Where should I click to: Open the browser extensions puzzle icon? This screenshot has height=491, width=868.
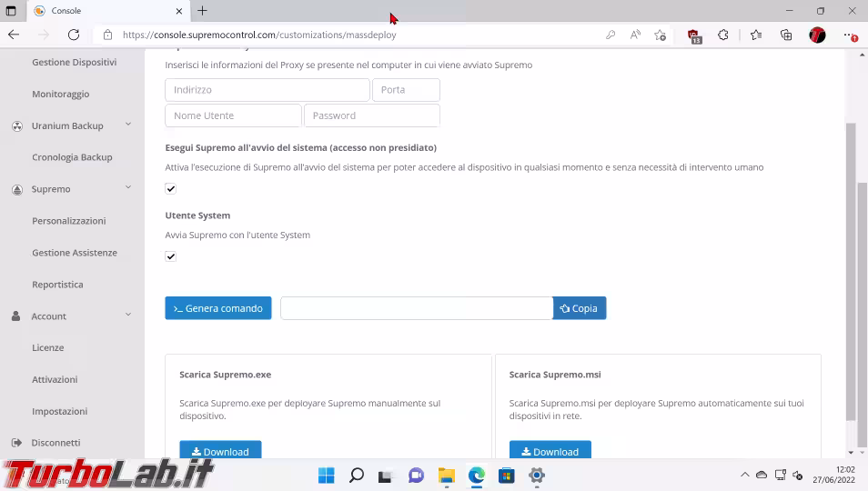[723, 35]
